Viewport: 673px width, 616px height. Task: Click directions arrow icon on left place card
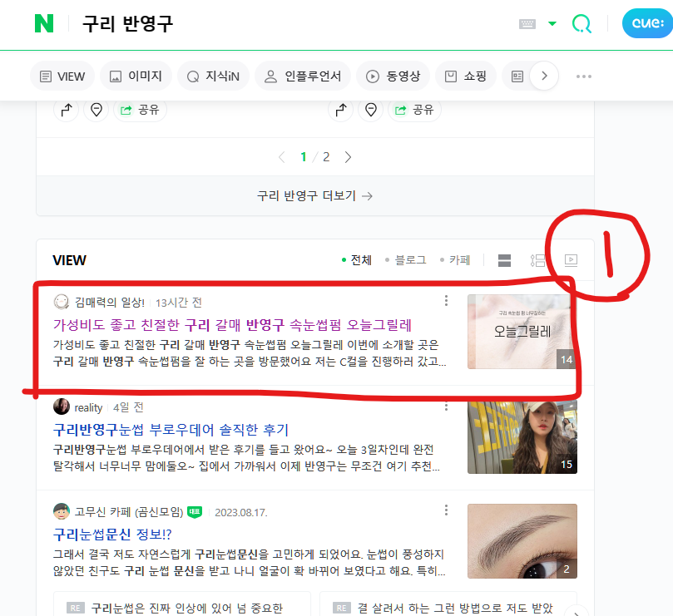coord(66,110)
